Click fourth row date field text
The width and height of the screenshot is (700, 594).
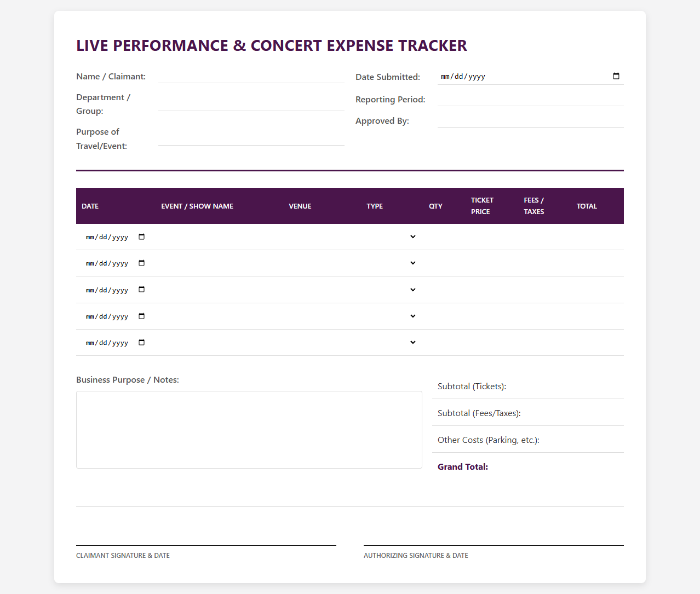107,316
